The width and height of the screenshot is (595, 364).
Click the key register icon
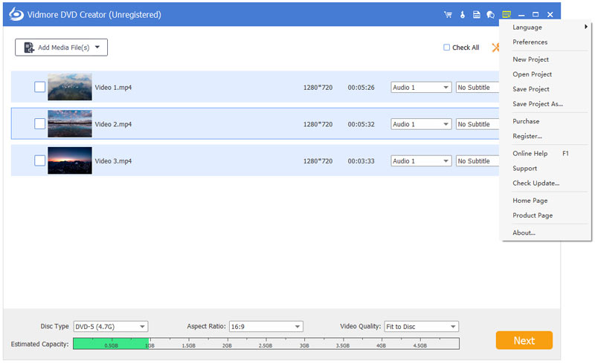click(x=462, y=14)
